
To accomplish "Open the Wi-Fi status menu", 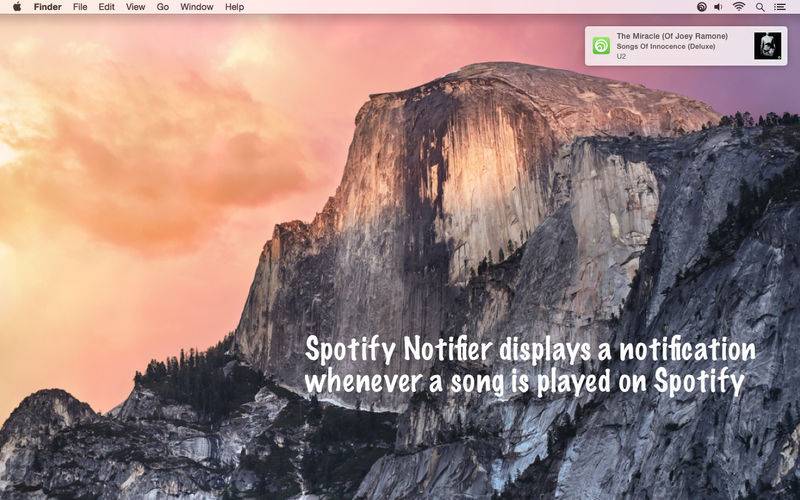I will point(738,7).
